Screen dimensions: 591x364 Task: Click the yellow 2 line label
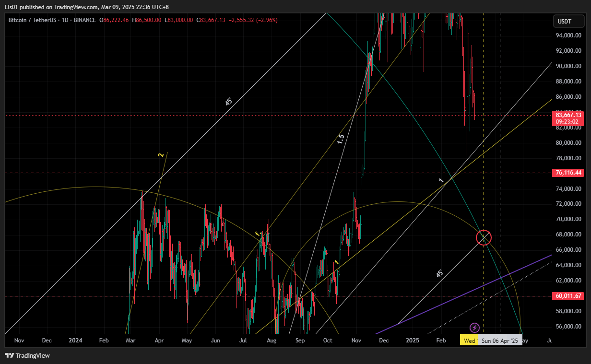click(x=161, y=155)
